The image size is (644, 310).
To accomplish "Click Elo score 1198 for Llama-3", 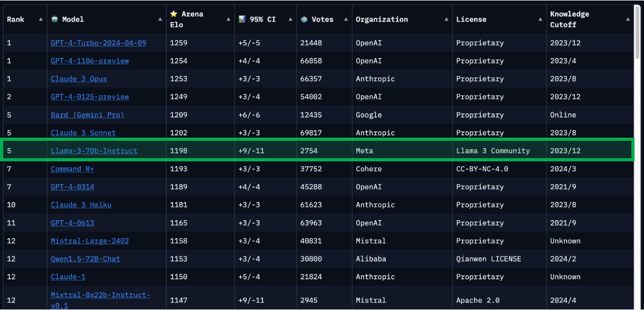I will tap(178, 151).
